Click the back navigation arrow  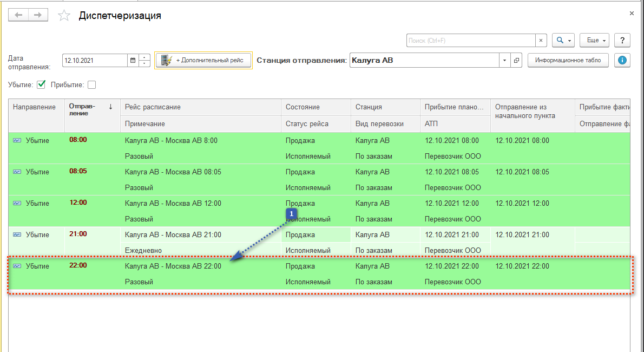click(x=18, y=15)
